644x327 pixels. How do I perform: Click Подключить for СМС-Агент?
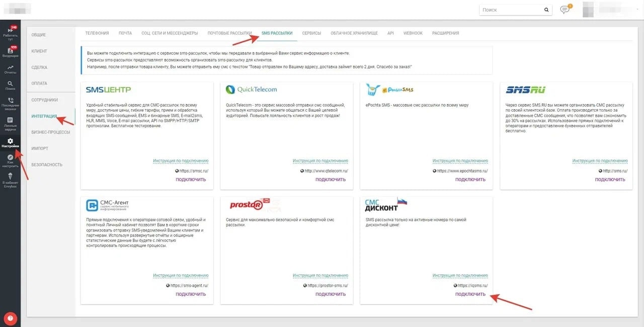tap(191, 294)
